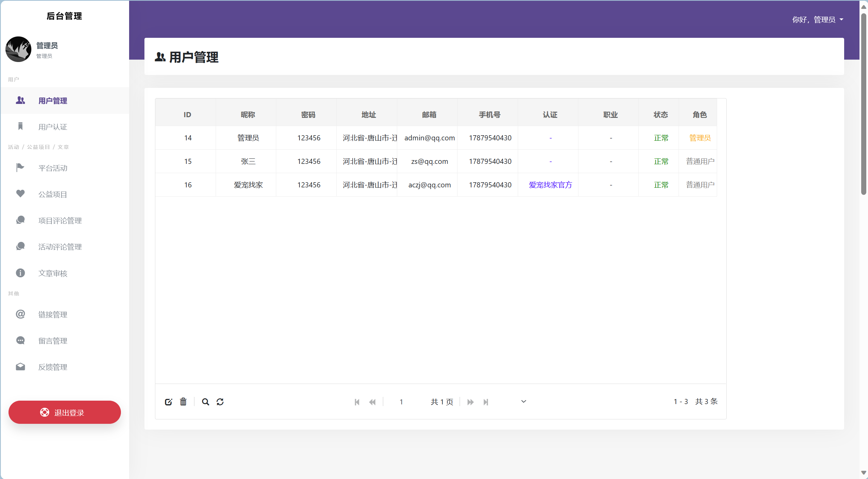Viewport: 868px width, 479px height.
Task: Go to previous page using pagination arrow
Action: pyautogui.click(x=372, y=402)
